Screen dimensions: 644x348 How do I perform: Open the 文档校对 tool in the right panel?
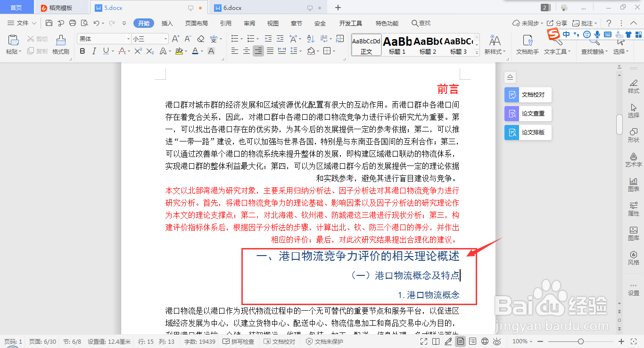(528, 94)
